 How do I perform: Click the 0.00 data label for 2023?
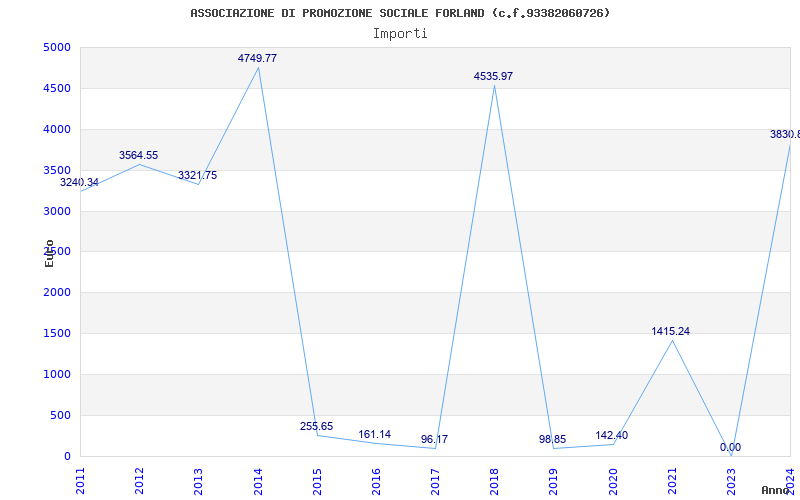730,447
